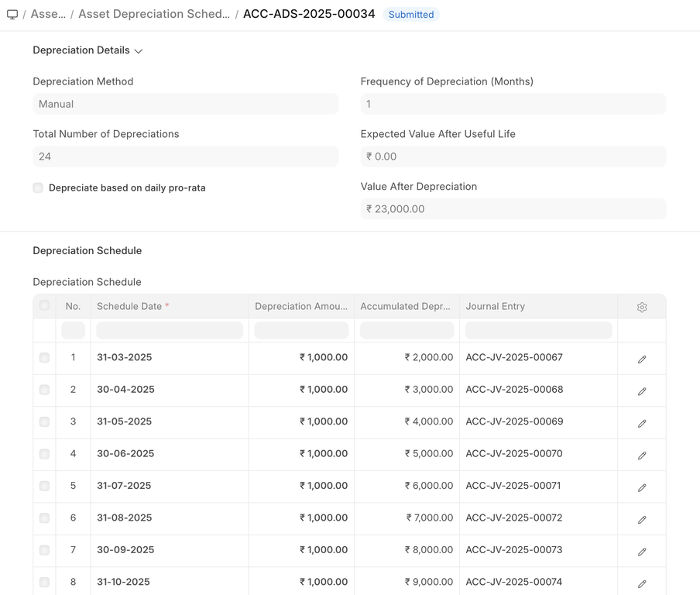Click the Depreciation Method field

tap(185, 104)
